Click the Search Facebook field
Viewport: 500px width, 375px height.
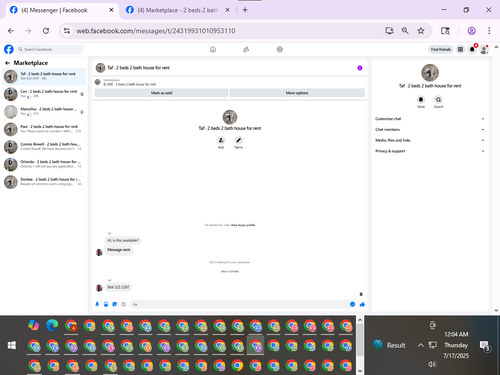[50, 49]
